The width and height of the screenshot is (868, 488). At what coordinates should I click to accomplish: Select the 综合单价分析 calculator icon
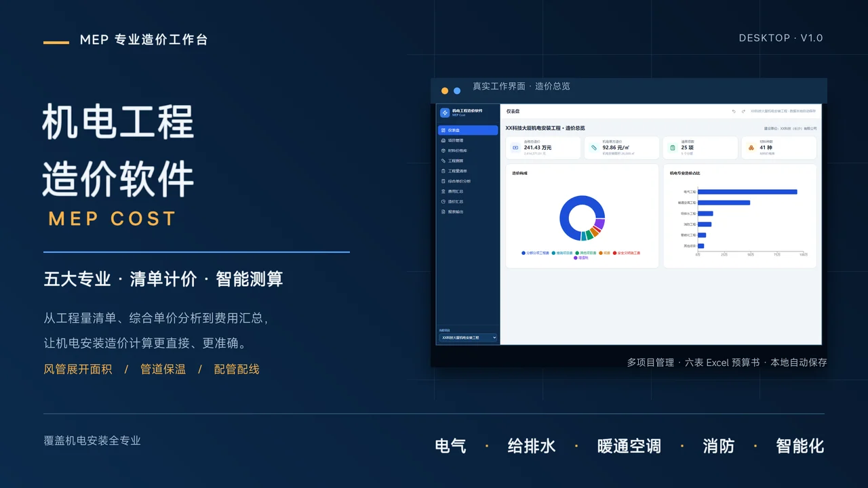tap(443, 181)
